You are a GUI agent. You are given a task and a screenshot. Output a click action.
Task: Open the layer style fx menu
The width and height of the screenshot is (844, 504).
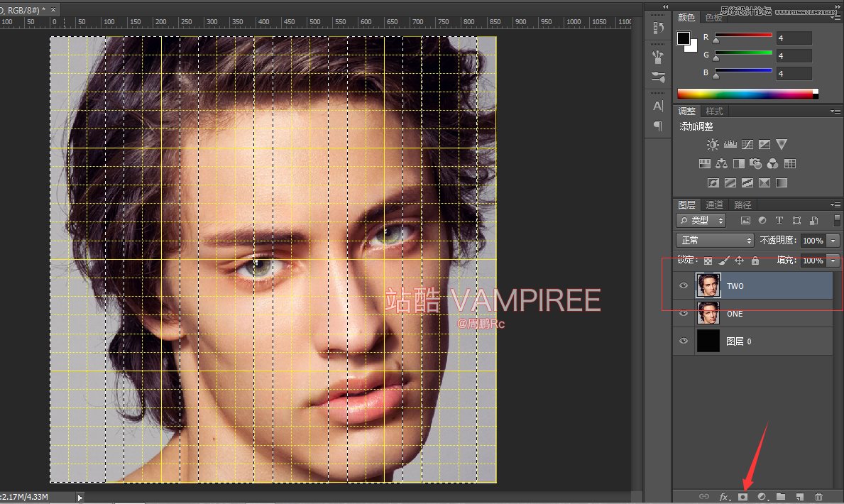click(x=724, y=496)
